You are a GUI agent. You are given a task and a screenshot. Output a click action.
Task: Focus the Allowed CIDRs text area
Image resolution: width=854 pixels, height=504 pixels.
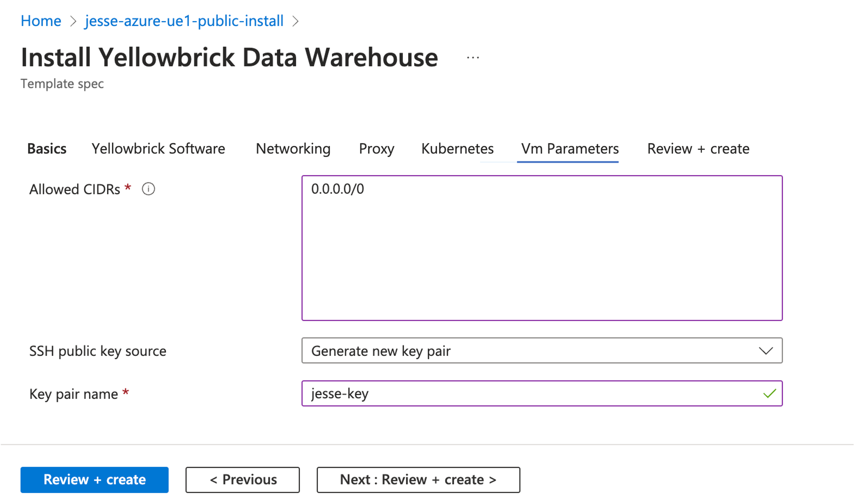click(542, 248)
